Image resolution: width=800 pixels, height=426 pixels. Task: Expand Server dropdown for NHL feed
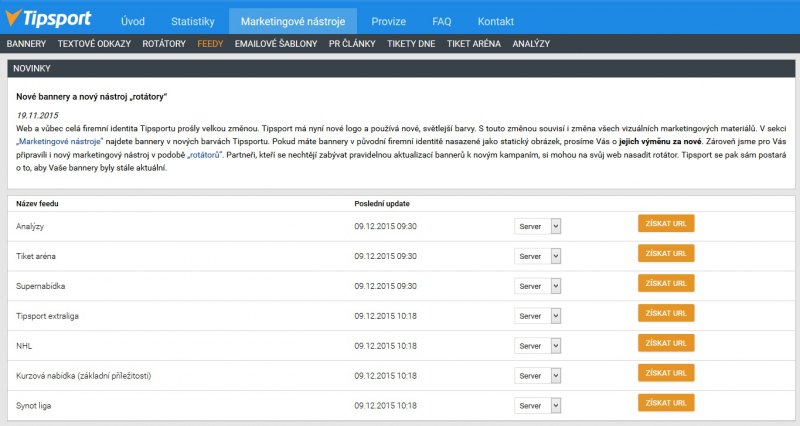pyautogui.click(x=538, y=346)
